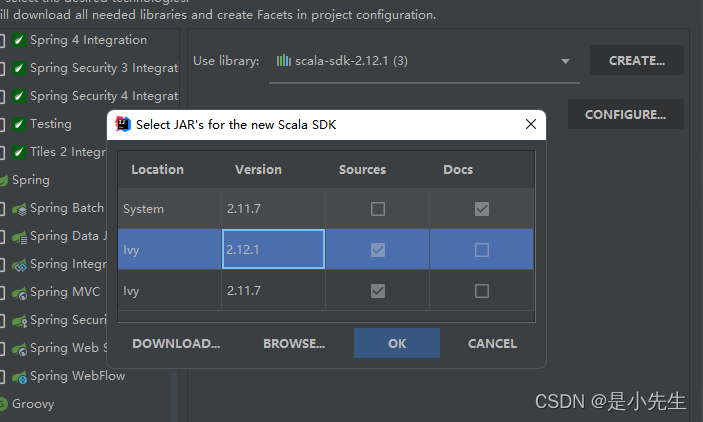Click the Spring Security icon
The image size is (703, 422).
pyautogui.click(x=19, y=321)
